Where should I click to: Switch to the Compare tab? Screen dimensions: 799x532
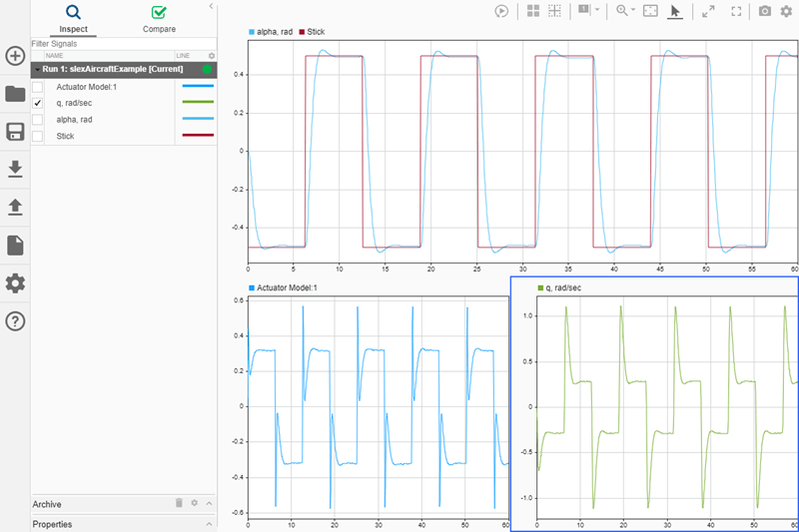tap(159, 18)
